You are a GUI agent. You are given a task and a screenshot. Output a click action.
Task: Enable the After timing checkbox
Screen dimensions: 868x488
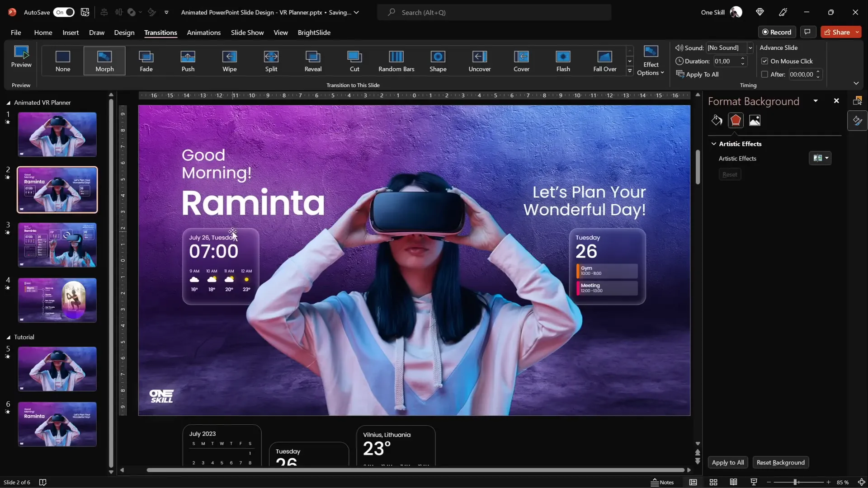764,75
